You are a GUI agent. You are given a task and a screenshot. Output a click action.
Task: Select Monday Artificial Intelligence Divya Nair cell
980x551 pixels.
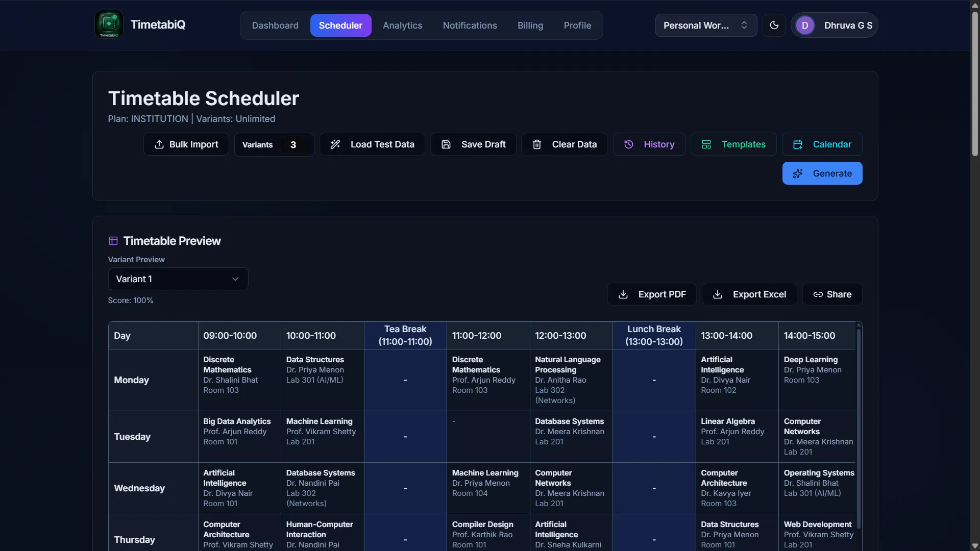tap(737, 380)
